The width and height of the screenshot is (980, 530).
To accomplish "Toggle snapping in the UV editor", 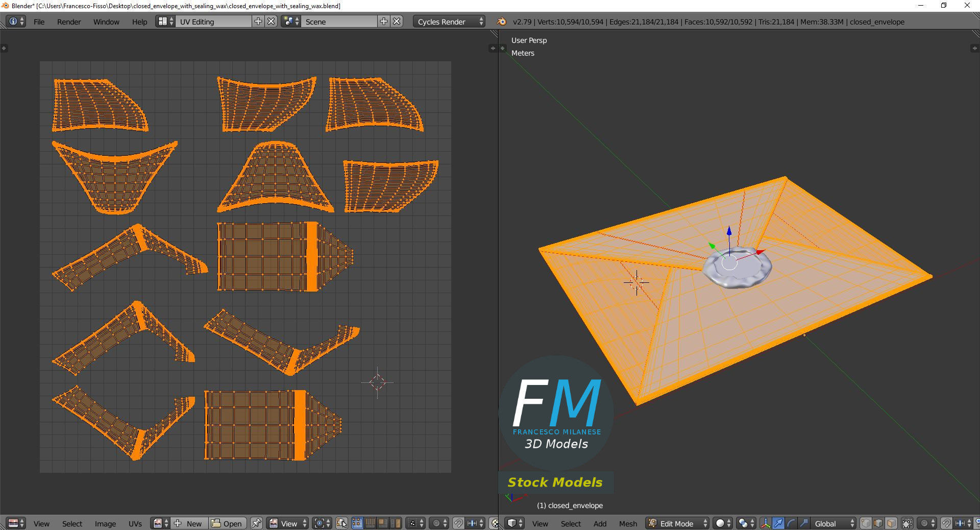I will point(458,523).
